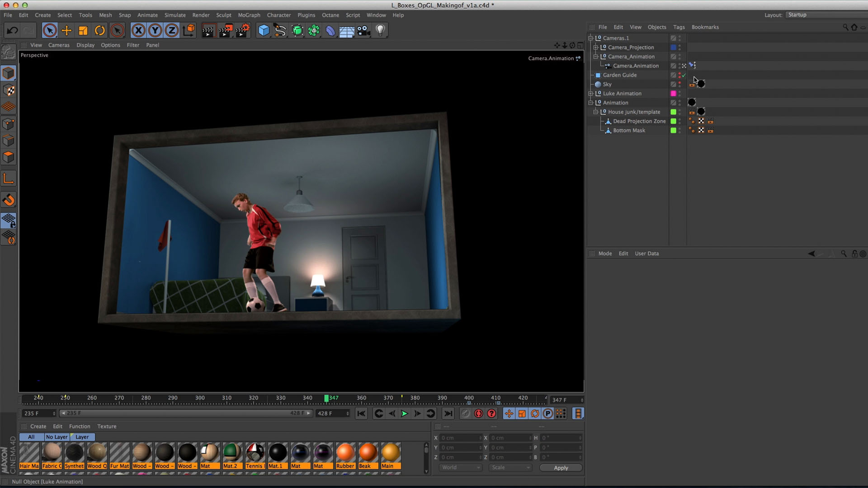Select the Live Selection tool

pyautogui.click(x=50, y=31)
